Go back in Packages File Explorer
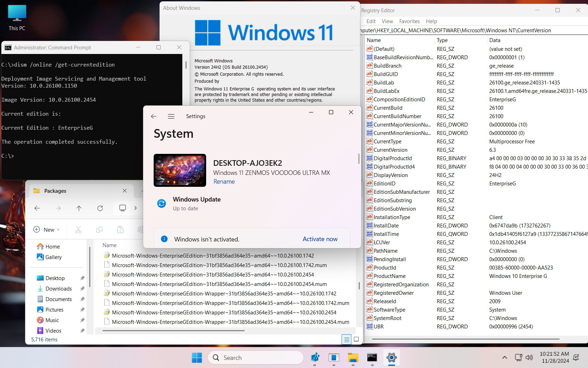Screen dimensions: 588x368 [x=37, y=208]
